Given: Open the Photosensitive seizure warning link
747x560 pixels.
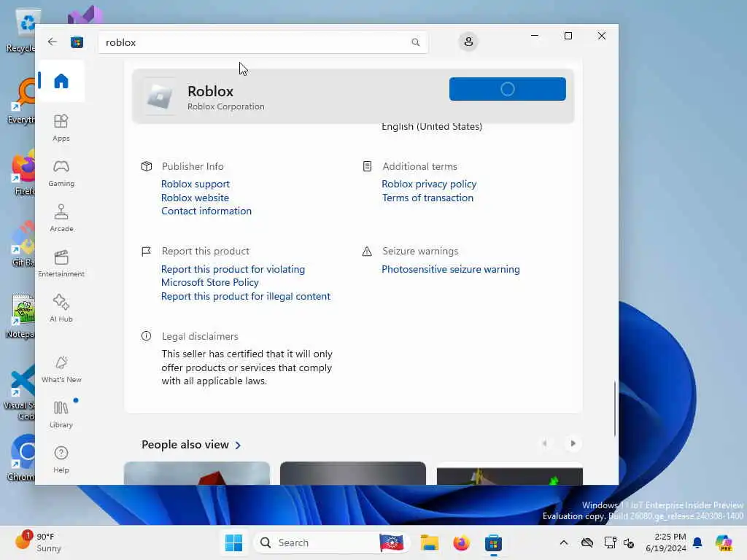Looking at the screenshot, I should 451,269.
